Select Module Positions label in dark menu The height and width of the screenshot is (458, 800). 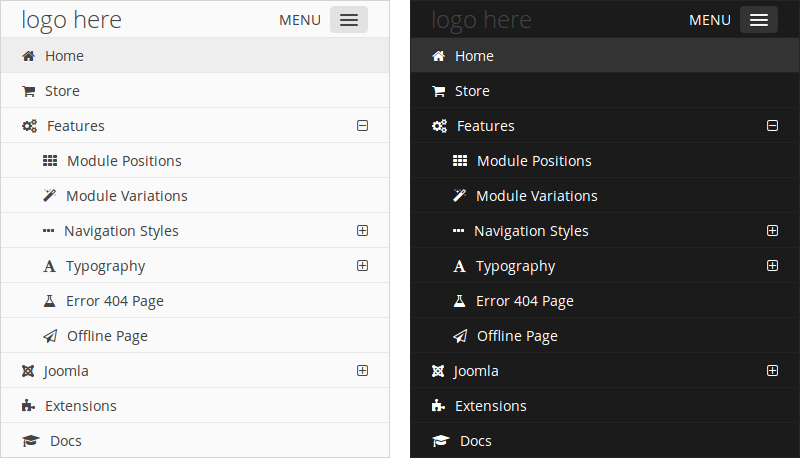click(535, 161)
